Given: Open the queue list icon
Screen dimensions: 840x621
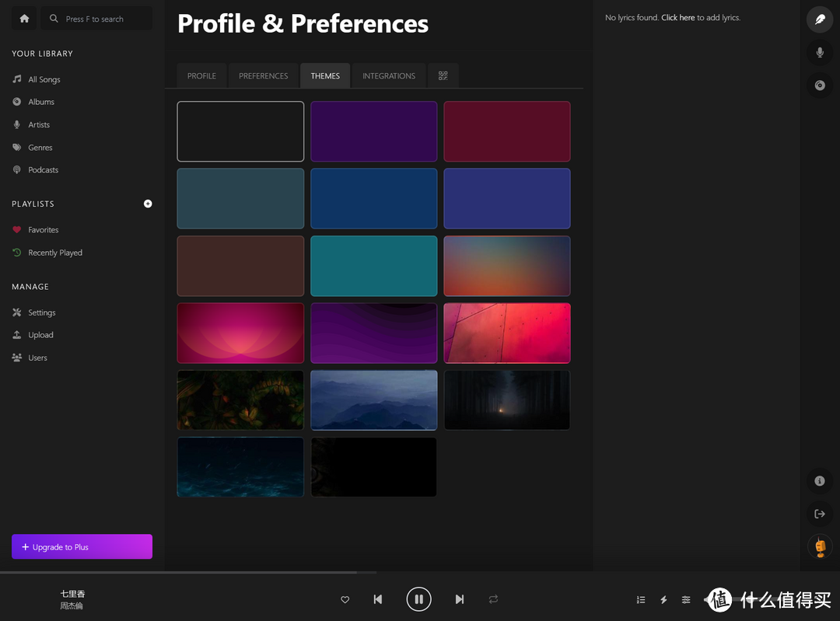Looking at the screenshot, I should point(641,599).
